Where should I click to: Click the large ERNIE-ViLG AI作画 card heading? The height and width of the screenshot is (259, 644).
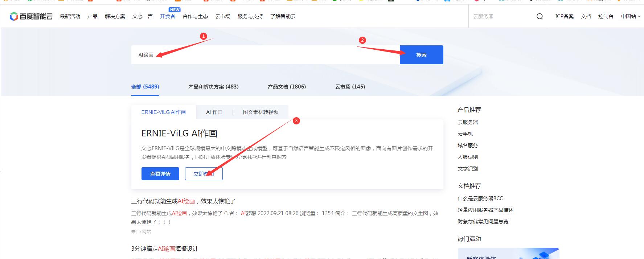179,133
